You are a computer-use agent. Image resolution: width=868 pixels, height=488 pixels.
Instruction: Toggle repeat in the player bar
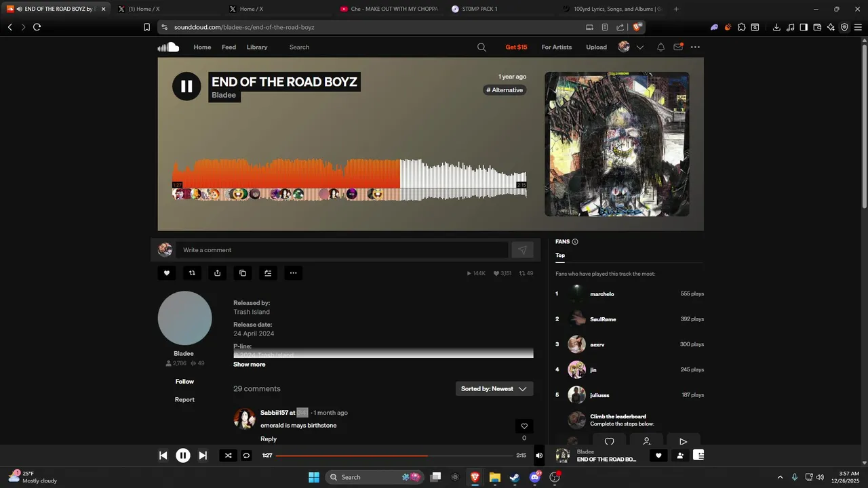pos(247,455)
